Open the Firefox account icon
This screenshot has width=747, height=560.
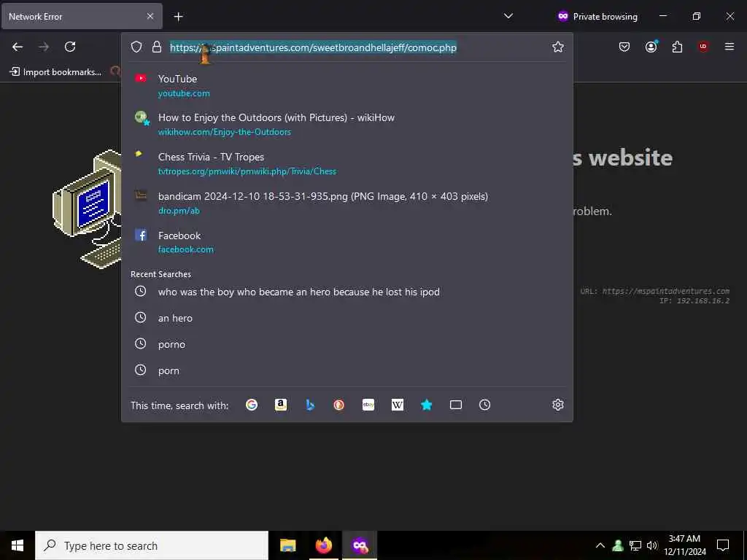click(x=651, y=47)
